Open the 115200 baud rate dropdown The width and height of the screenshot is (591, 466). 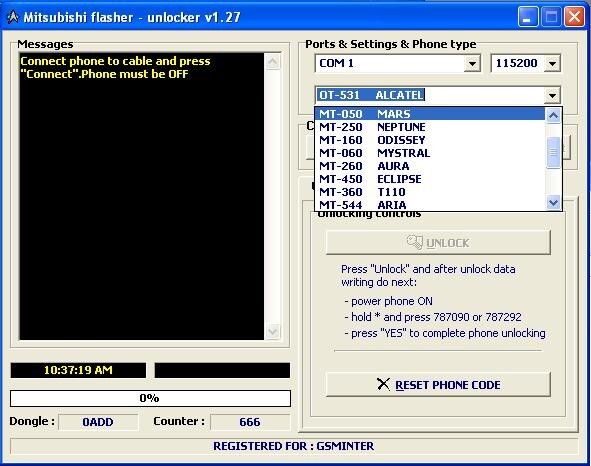pyautogui.click(x=552, y=63)
